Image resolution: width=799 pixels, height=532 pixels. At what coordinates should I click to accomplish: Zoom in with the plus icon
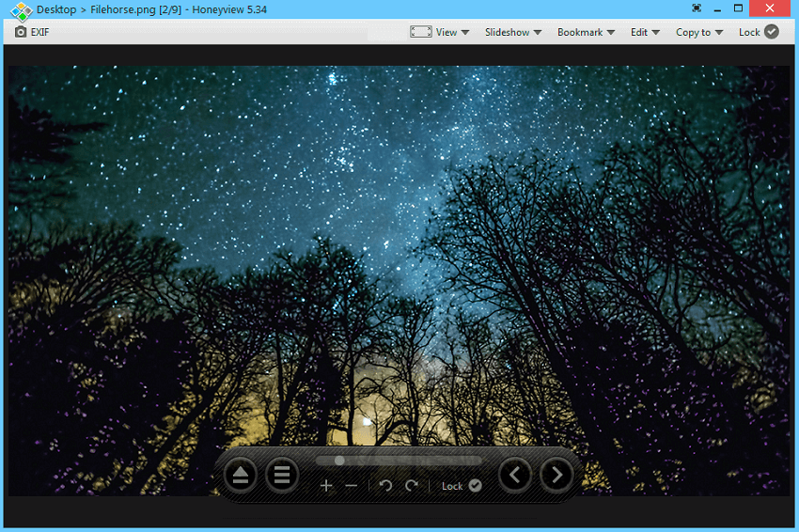pyautogui.click(x=326, y=486)
